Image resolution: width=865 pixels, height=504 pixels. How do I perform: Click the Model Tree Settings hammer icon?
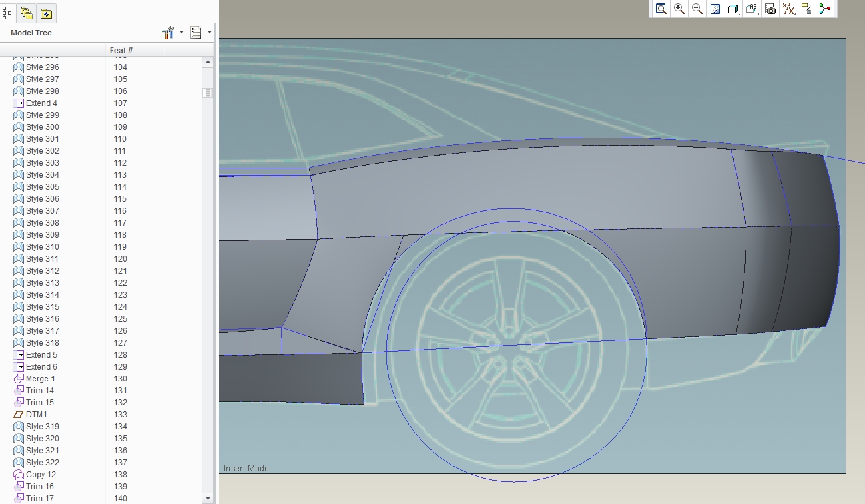[x=168, y=32]
